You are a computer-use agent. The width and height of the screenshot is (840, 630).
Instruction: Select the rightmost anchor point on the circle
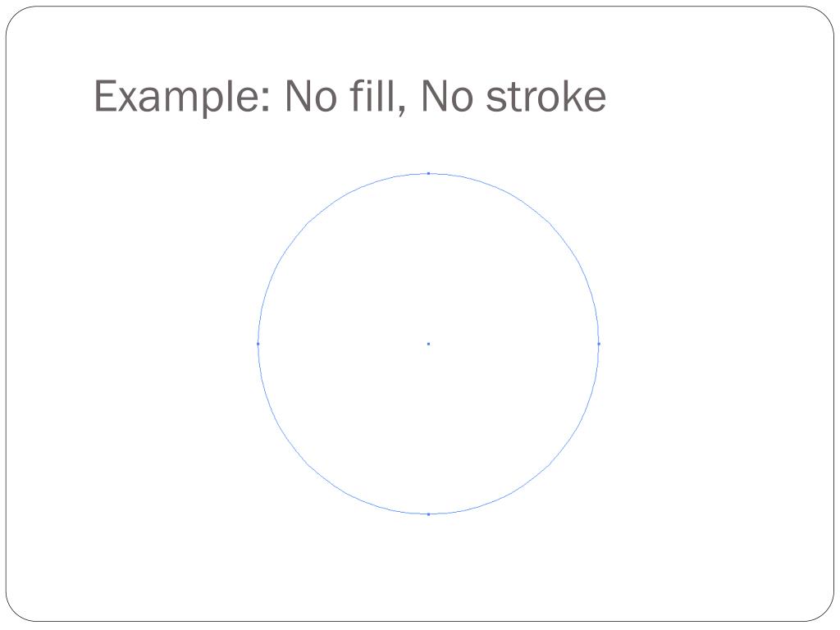click(x=599, y=344)
